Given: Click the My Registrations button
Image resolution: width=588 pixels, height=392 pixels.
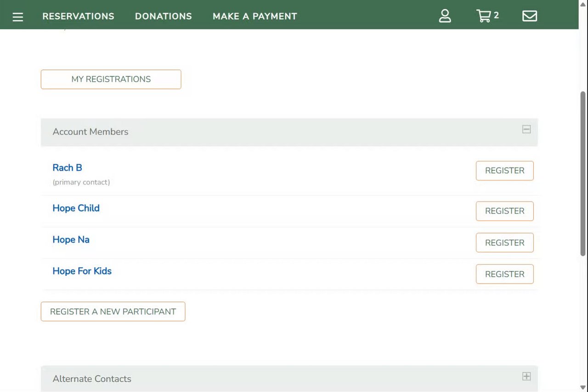Looking at the screenshot, I should (x=111, y=79).
